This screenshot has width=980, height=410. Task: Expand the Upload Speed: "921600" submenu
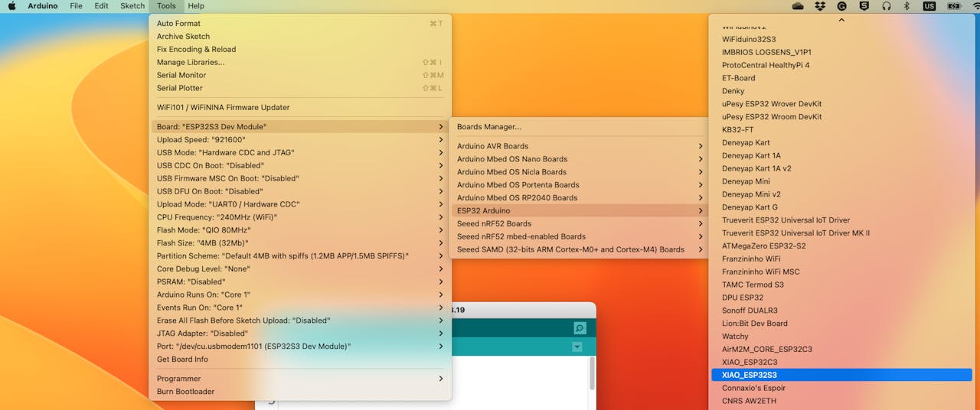tap(300, 140)
